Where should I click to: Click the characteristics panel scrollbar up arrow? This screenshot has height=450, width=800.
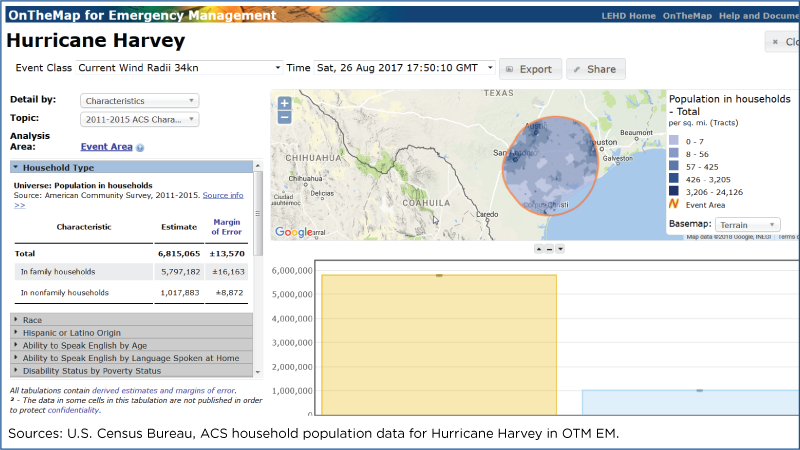point(258,166)
